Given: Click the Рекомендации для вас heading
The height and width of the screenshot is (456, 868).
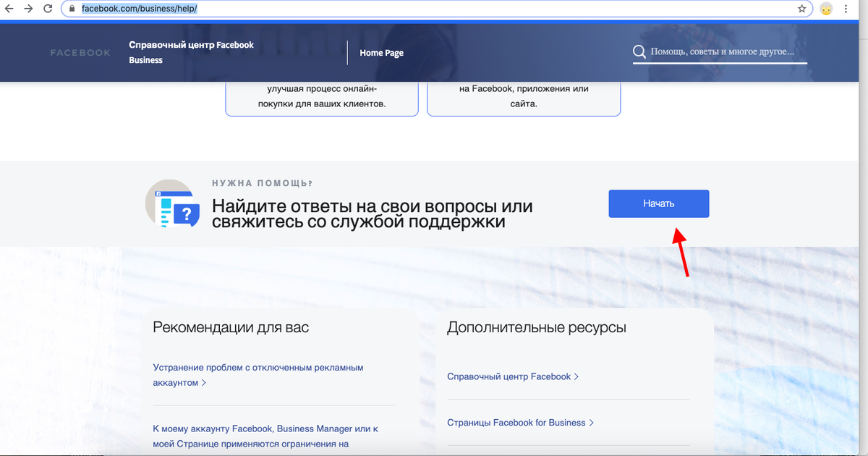Looking at the screenshot, I should [x=231, y=327].
